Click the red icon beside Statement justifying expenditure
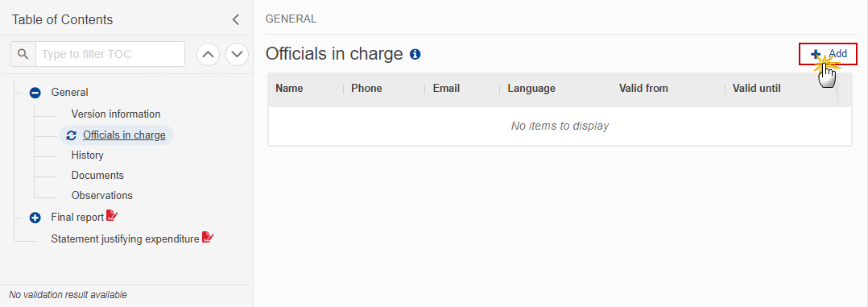This screenshot has width=868, height=307. pyautogui.click(x=208, y=238)
